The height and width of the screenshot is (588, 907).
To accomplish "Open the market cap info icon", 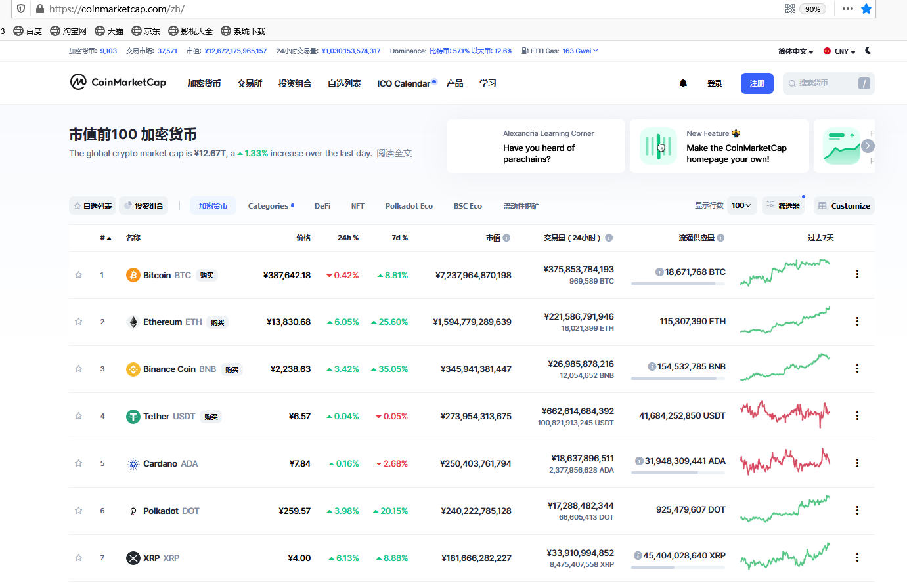I will [x=506, y=238].
